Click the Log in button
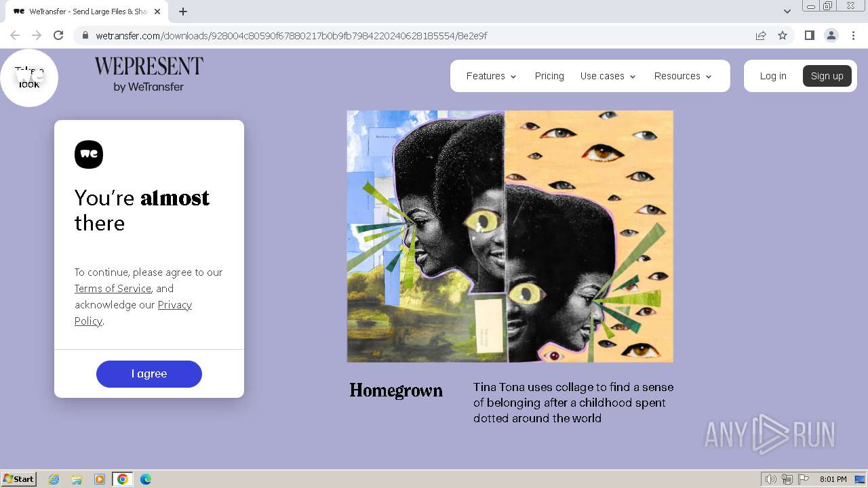The height and width of the screenshot is (488, 868). [x=773, y=76]
